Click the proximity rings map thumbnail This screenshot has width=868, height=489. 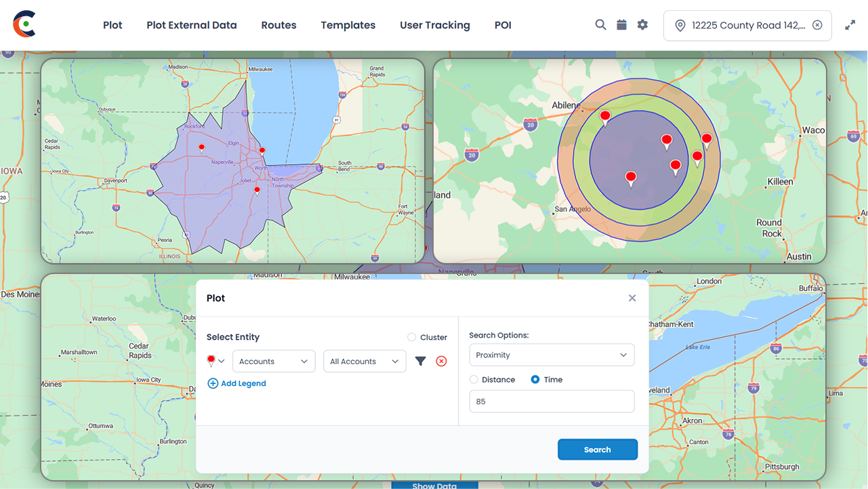tap(629, 161)
